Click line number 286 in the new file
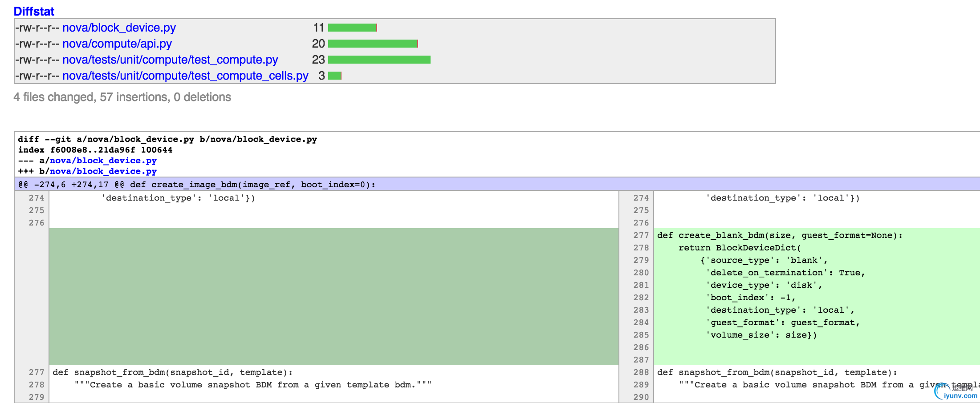 coord(641,347)
